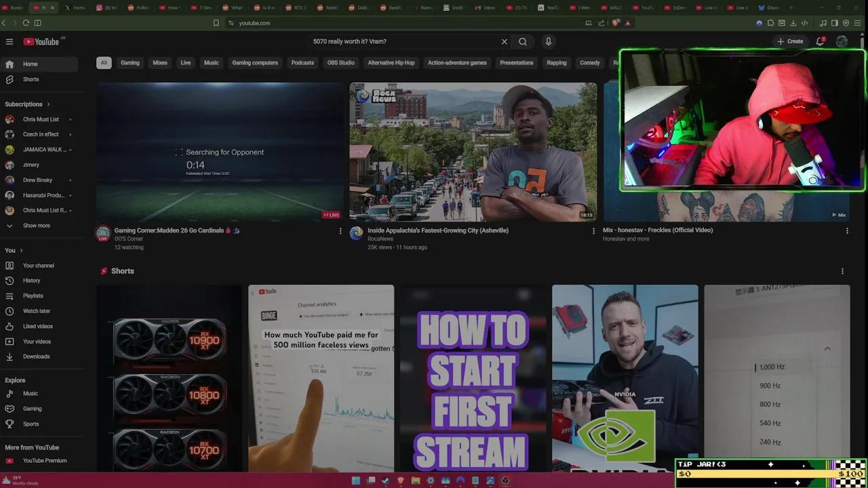Select the Comedy filter chip
Image resolution: width=868 pixels, height=488 pixels.
[x=590, y=63]
